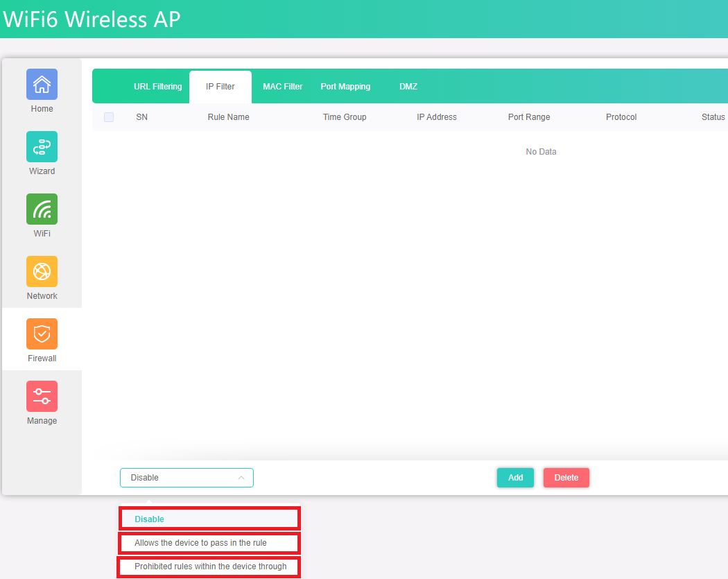Click the Status column header
728x579 pixels.
tap(713, 117)
